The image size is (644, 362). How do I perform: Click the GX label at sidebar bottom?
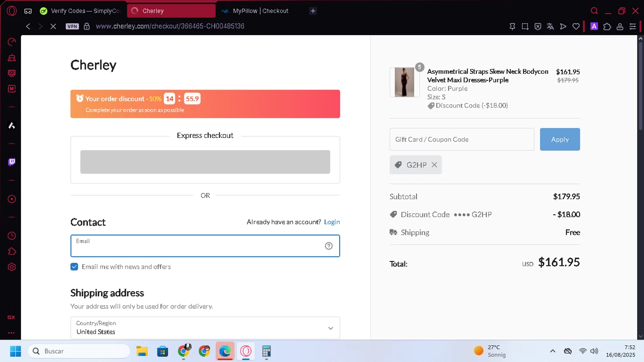pyautogui.click(x=12, y=317)
